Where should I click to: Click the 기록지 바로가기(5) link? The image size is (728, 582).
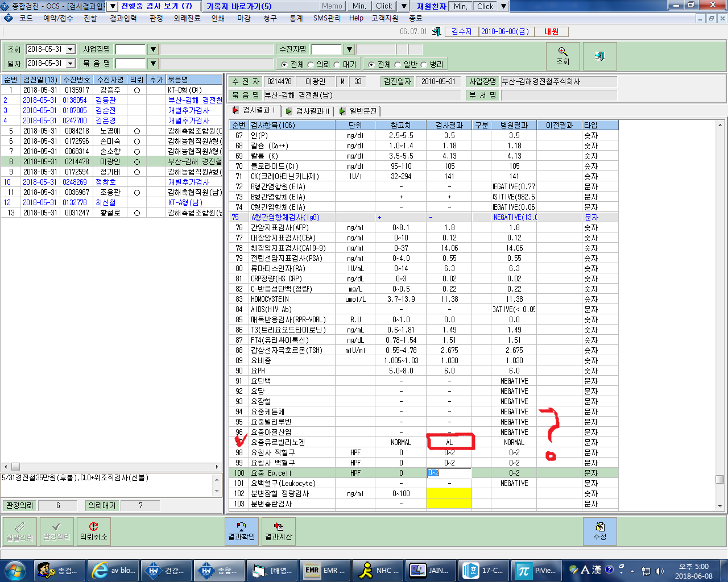[x=239, y=6]
